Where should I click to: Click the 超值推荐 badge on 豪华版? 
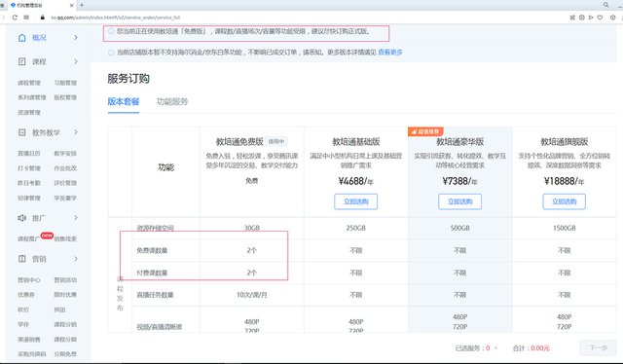[x=425, y=131]
